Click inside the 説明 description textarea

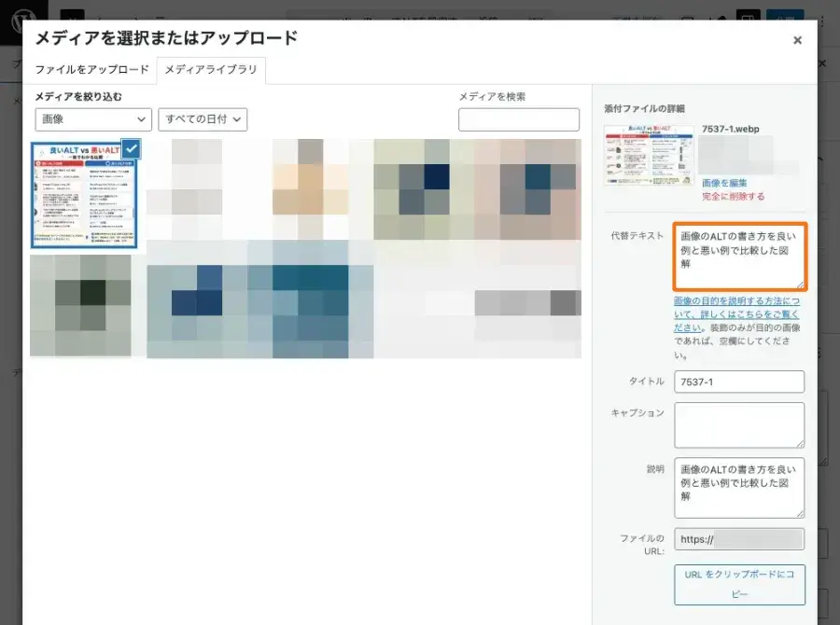pyautogui.click(x=738, y=486)
